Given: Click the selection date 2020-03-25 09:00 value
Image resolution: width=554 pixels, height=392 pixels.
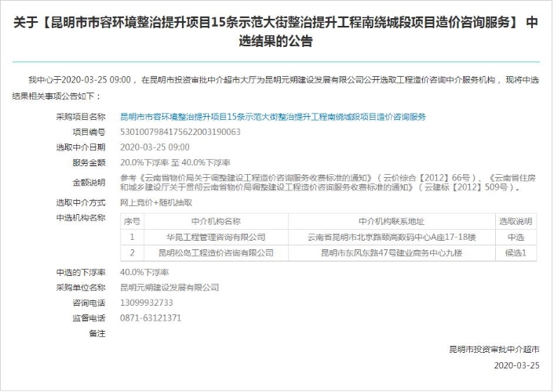Looking at the screenshot, I should pyautogui.click(x=155, y=147).
